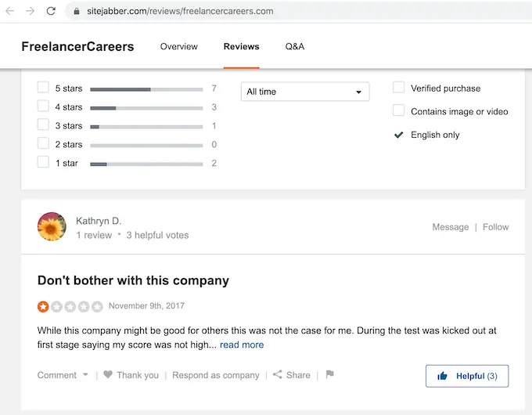The image size is (532, 415).
Task: Click the thumbs-up icon on the Helpful button
Action: (443, 376)
